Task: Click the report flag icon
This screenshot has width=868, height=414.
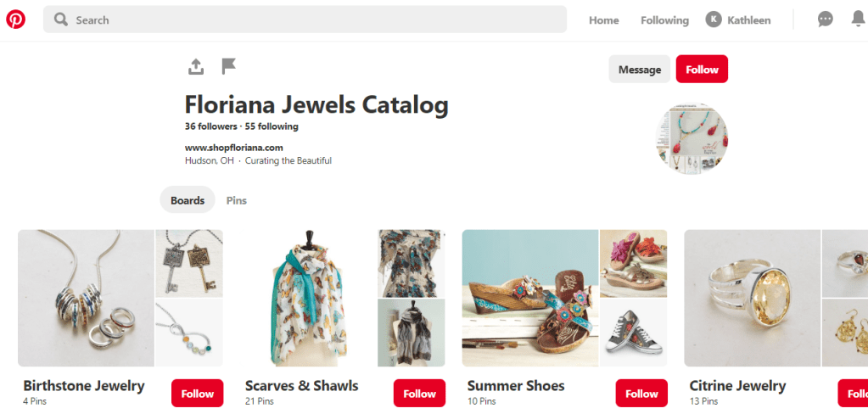Action: point(228,66)
